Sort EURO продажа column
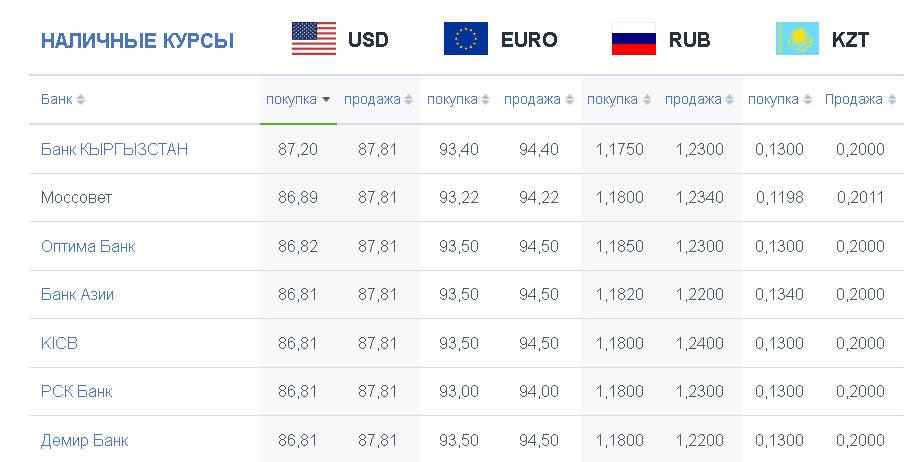 (x=569, y=100)
